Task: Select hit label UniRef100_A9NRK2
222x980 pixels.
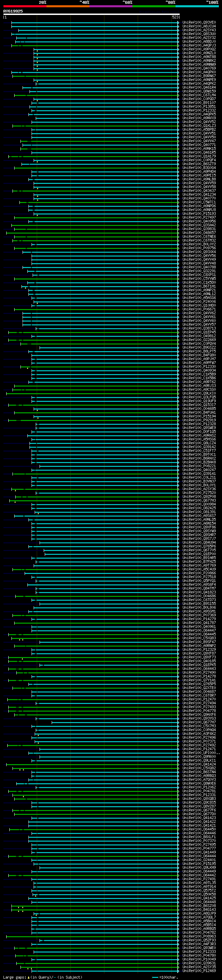Action: [x=199, y=60]
